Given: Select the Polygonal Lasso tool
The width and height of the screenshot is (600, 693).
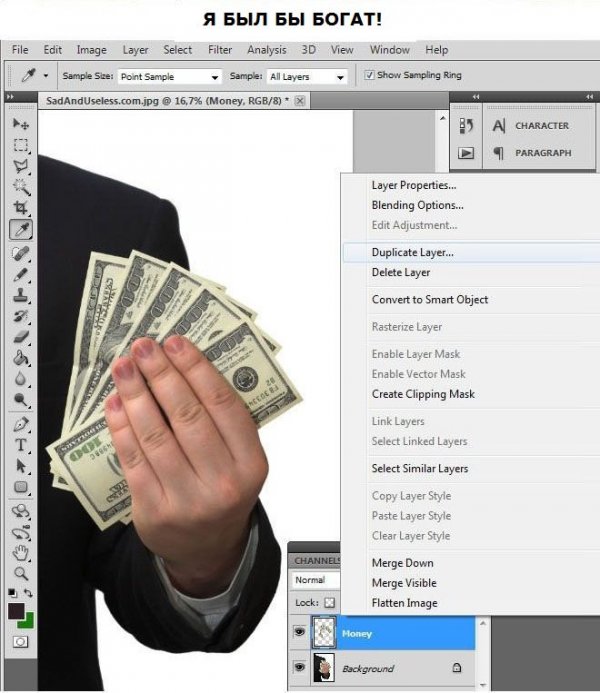Looking at the screenshot, I should (20, 166).
